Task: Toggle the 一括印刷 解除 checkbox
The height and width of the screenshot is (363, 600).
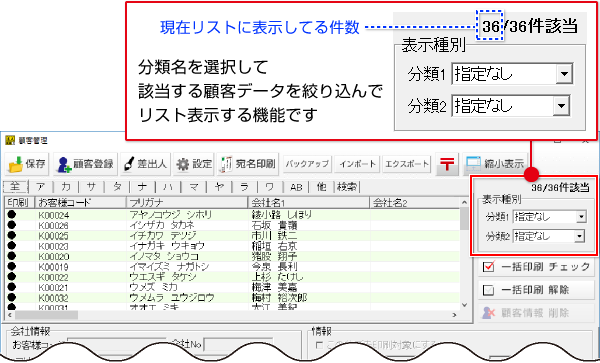Action: 488,290
